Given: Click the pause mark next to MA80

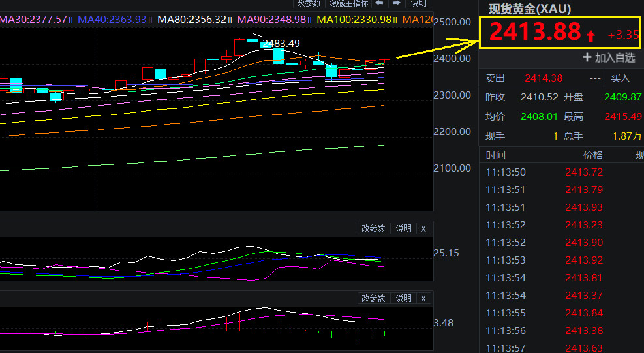Looking at the screenshot, I should (x=231, y=20).
